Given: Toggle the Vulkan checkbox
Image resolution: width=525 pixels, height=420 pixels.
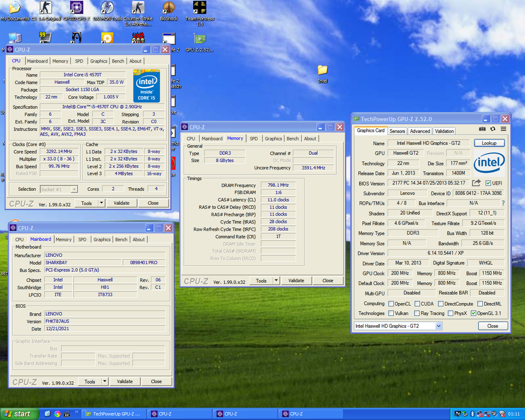Looking at the screenshot, I should click(390, 313).
